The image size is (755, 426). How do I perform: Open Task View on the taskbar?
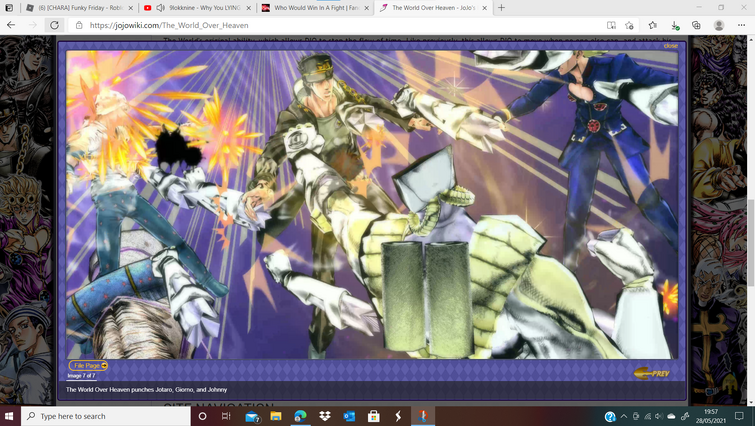point(226,416)
